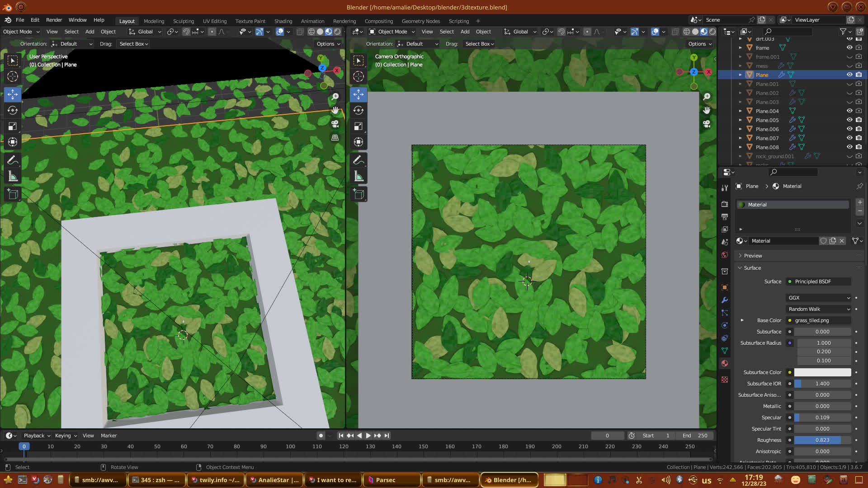Viewport: 868px width, 488px height.
Task: Select the Move tool in left viewport
Action: tap(13, 94)
